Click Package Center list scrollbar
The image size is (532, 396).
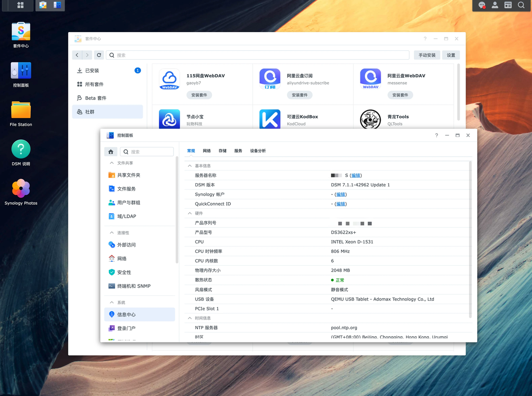click(x=459, y=92)
